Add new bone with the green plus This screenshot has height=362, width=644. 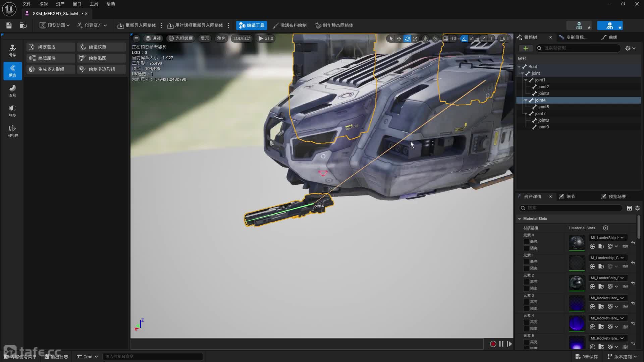click(526, 48)
